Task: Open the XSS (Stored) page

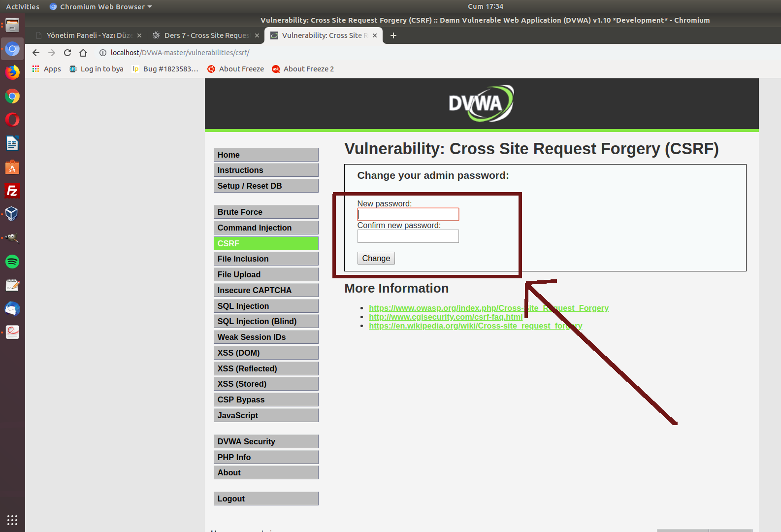Action: [x=266, y=384]
